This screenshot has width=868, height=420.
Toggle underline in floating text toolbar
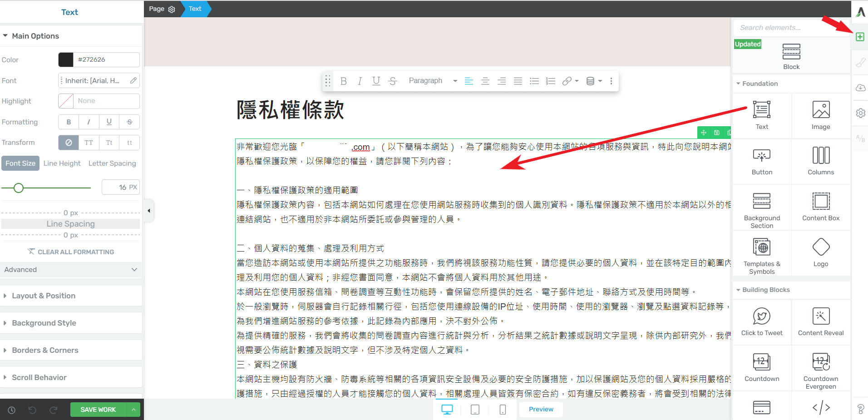pos(376,81)
